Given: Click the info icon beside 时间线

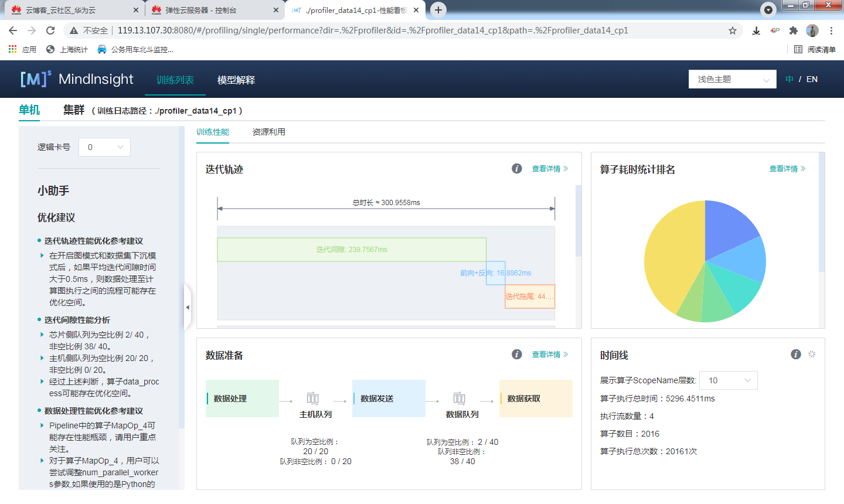Looking at the screenshot, I should [795, 354].
